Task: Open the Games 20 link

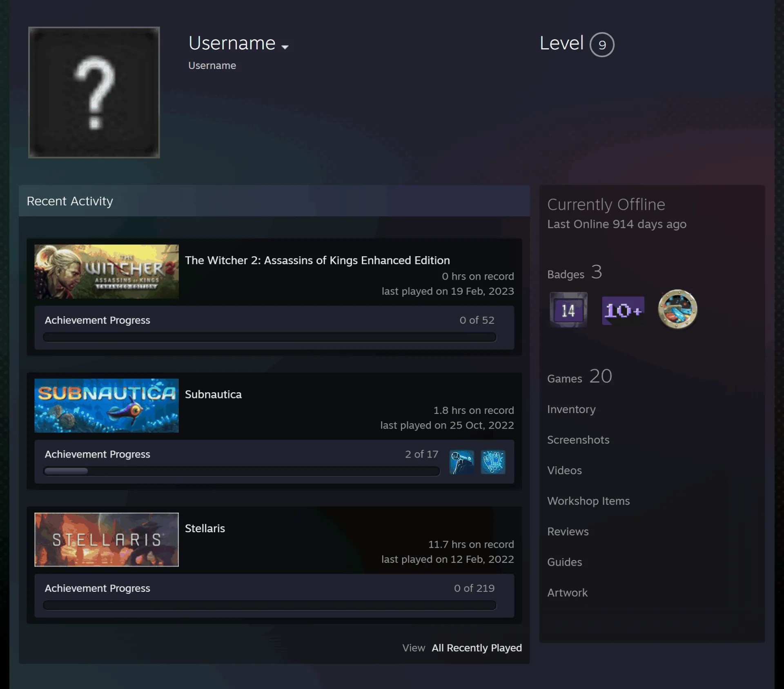Action: [x=579, y=376]
